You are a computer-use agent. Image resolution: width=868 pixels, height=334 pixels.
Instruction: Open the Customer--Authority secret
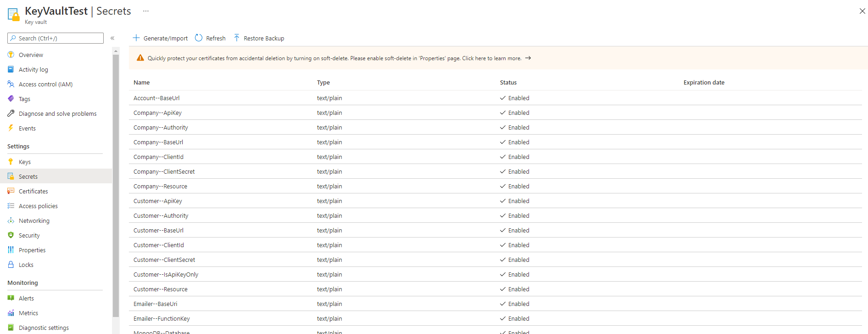(x=161, y=215)
